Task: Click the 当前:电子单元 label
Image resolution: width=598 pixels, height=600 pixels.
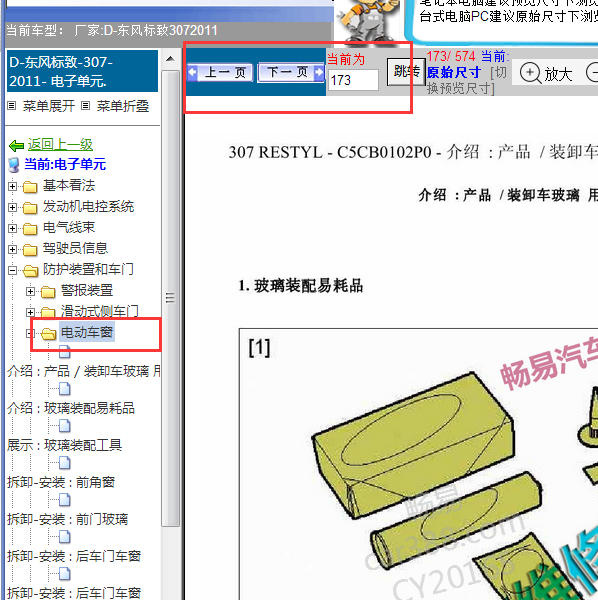Action: (x=65, y=165)
